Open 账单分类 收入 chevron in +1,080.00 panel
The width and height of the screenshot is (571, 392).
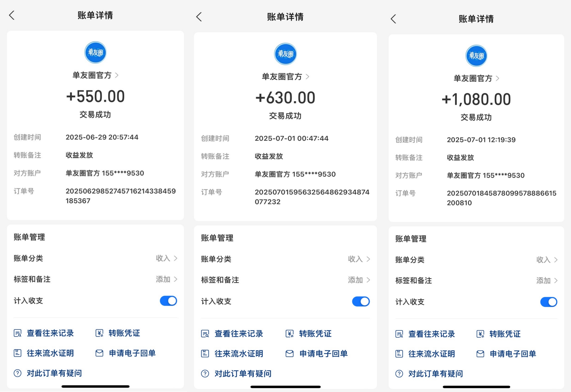556,260
